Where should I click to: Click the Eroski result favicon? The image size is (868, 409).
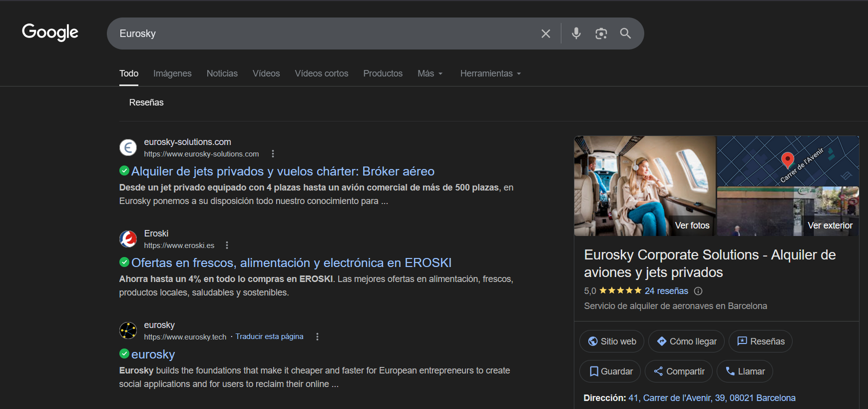click(x=128, y=239)
